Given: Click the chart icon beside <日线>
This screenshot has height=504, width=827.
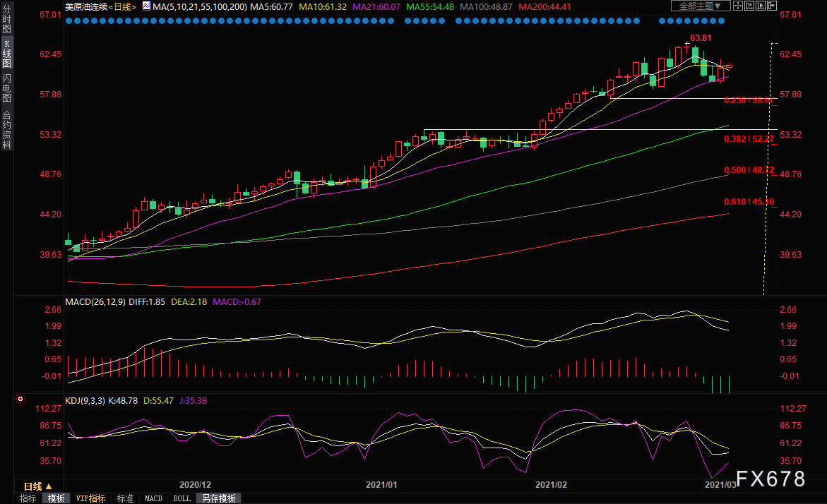Looking at the screenshot, I should tap(146, 6).
